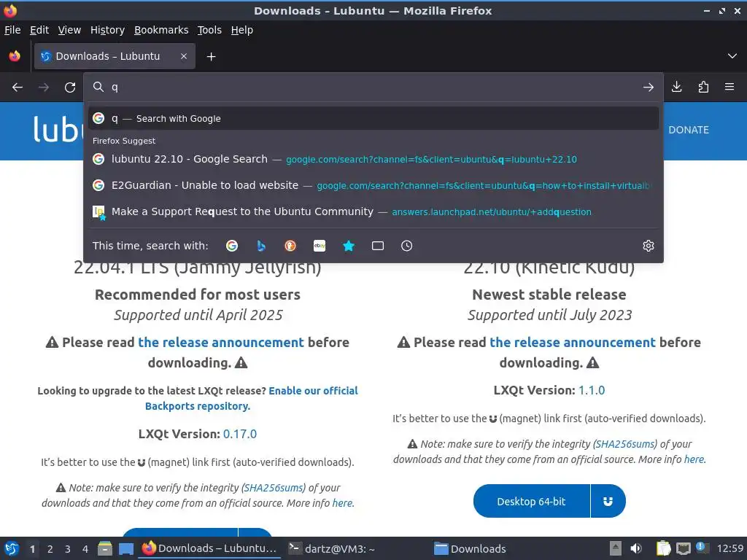Open SHA256sums link under 22.10
This screenshot has height=560, width=747.
pos(625,444)
